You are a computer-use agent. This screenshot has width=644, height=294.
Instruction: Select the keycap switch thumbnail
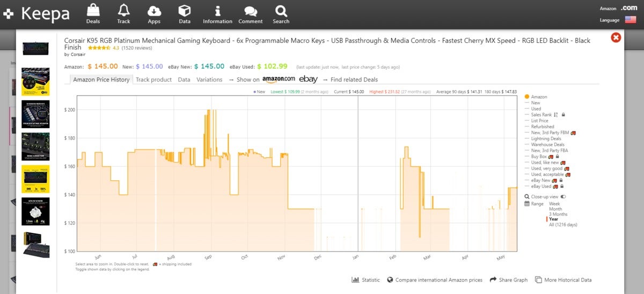click(35, 211)
